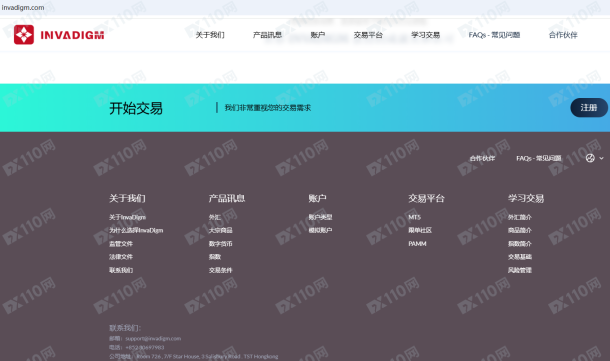Click the 学习交易 footer column heading
The image size is (610, 361).
click(x=526, y=198)
